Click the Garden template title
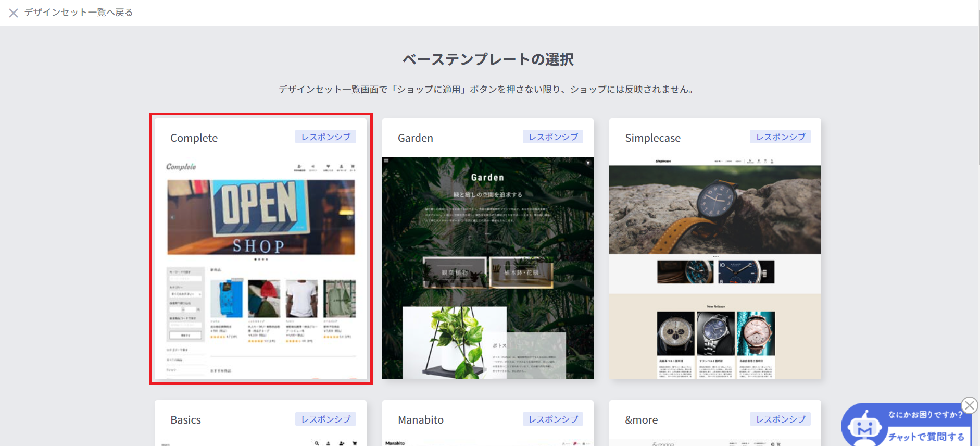980x446 pixels. pyautogui.click(x=416, y=138)
